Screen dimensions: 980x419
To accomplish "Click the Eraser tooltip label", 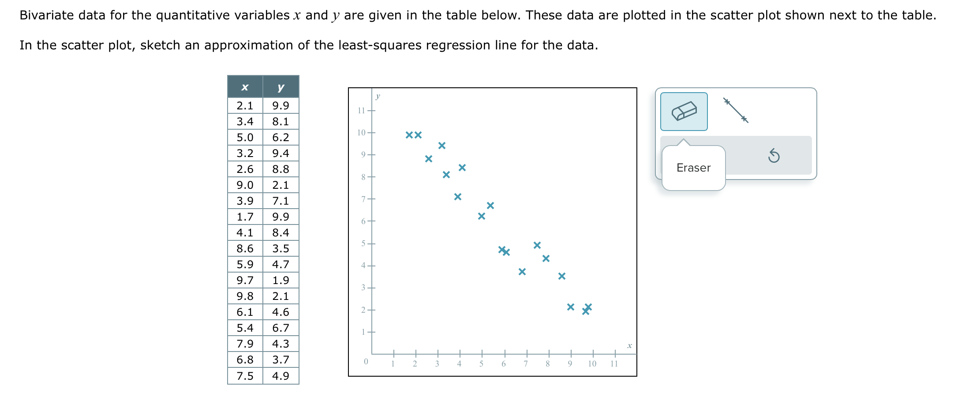I will pos(694,168).
